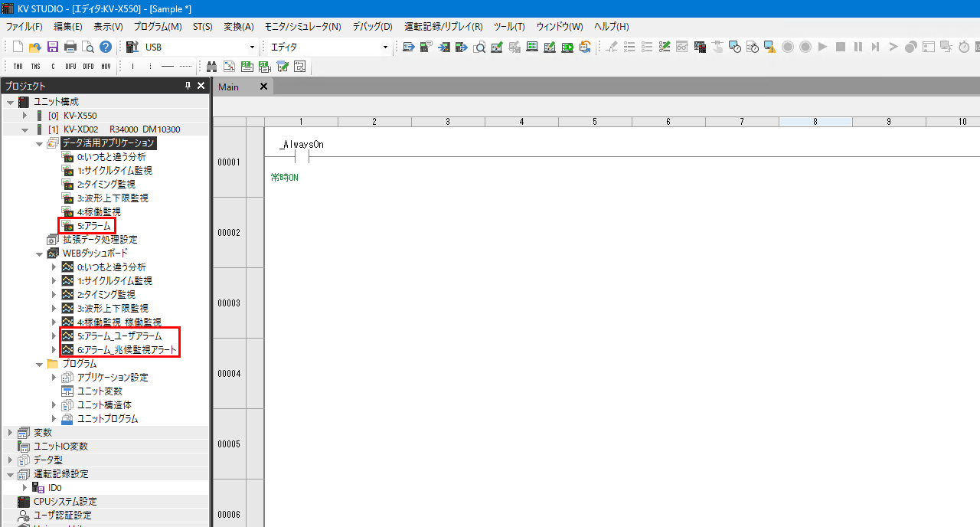Click the new file icon
980x527 pixels.
pyautogui.click(x=18, y=47)
